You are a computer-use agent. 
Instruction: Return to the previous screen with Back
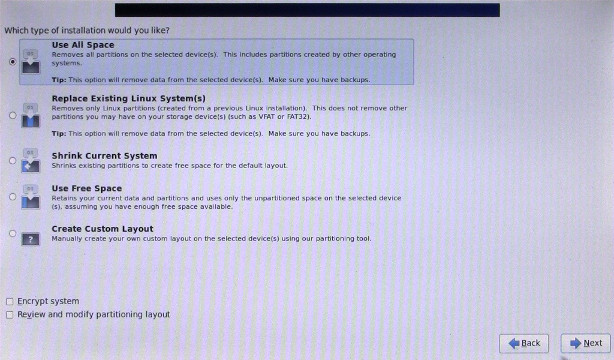click(x=524, y=344)
